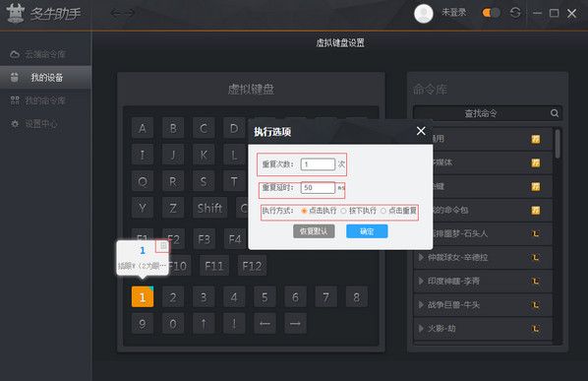Viewport: 588px width, 381px height.
Task: Select the 点击执行 radio button
Action: (304, 211)
